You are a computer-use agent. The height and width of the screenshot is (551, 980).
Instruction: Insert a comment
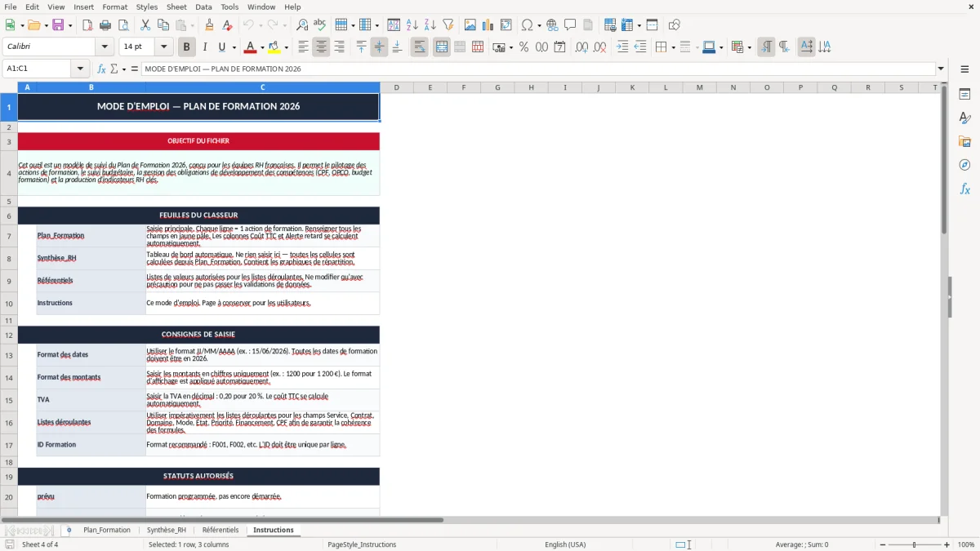tap(570, 25)
